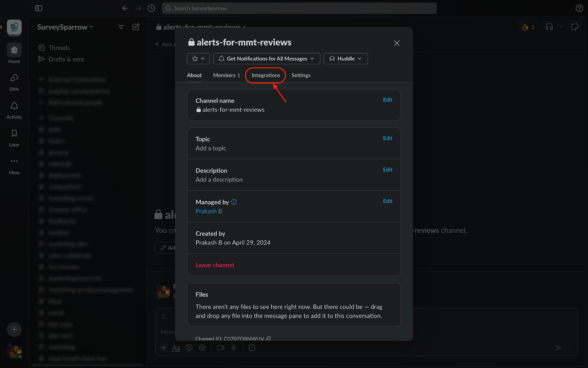The image size is (588, 368).
Task: Click the compose new message icon
Action: click(x=136, y=27)
